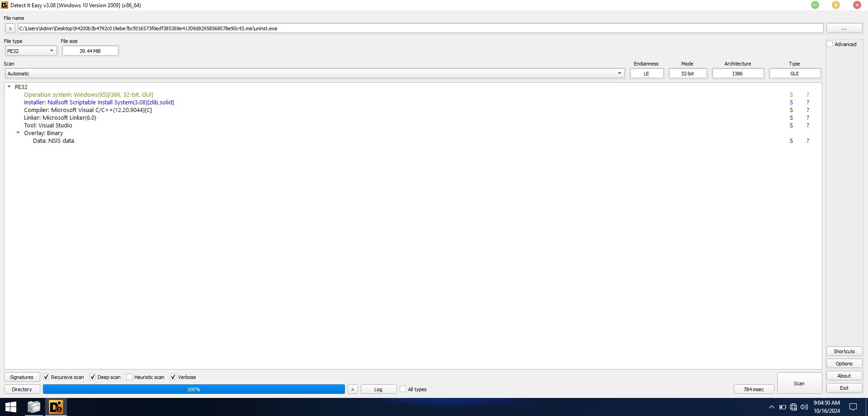Open Detect It Easy from the taskbar
868x416 pixels.
pyautogui.click(x=56, y=407)
